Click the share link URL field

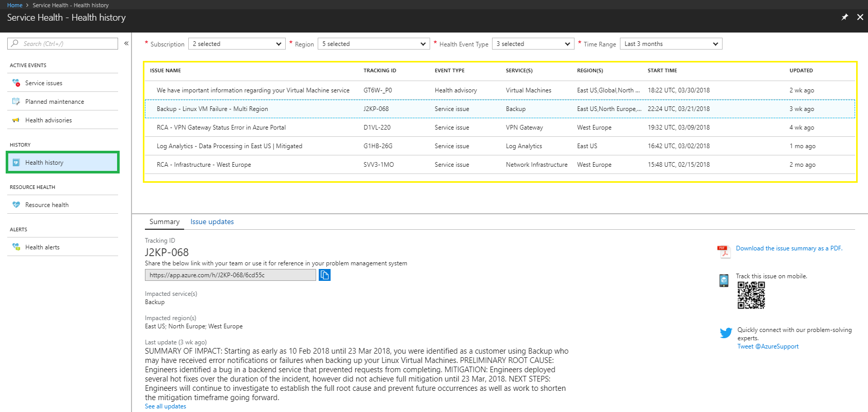pyautogui.click(x=230, y=275)
